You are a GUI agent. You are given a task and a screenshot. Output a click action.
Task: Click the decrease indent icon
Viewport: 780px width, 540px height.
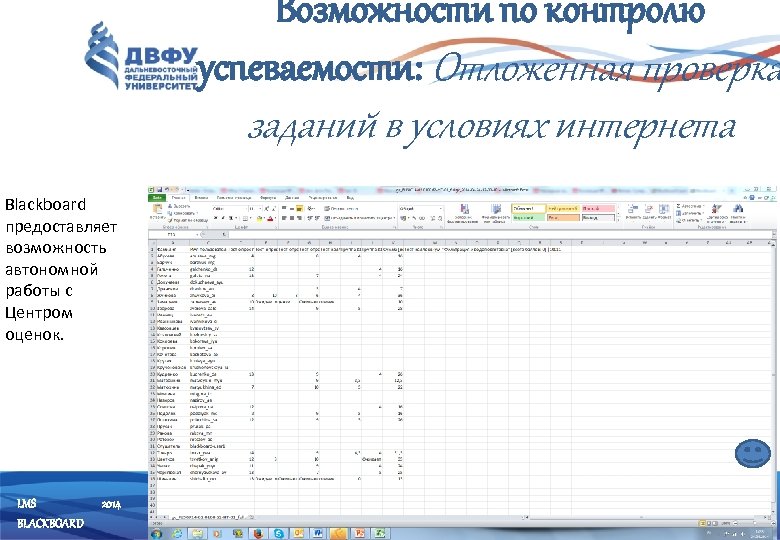[309, 218]
